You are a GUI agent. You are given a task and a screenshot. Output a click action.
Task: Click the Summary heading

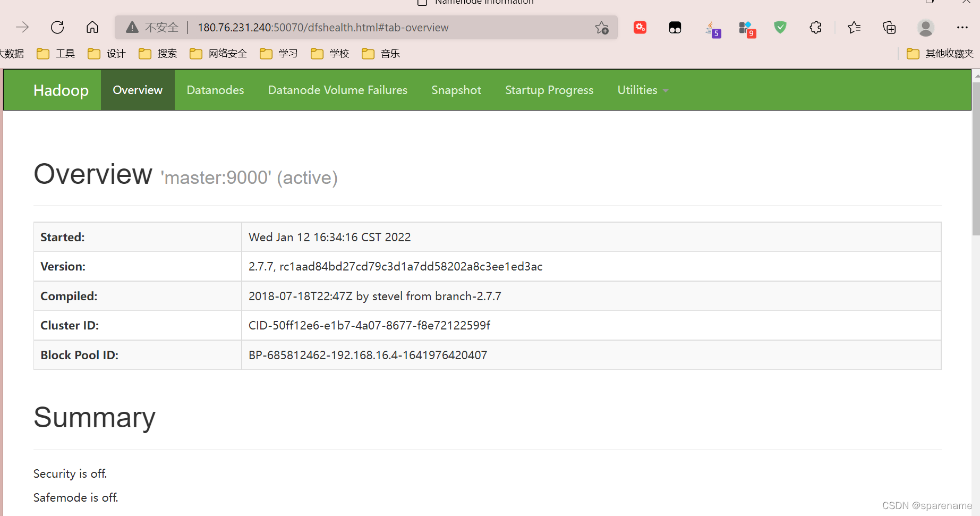click(95, 417)
